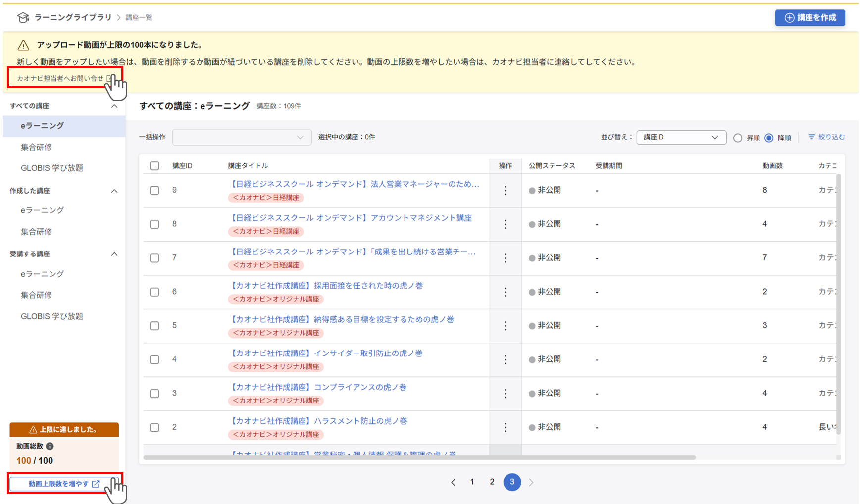860x504 pixels.
Task: Open the actions menu for course ID 2
Action: pos(505,427)
